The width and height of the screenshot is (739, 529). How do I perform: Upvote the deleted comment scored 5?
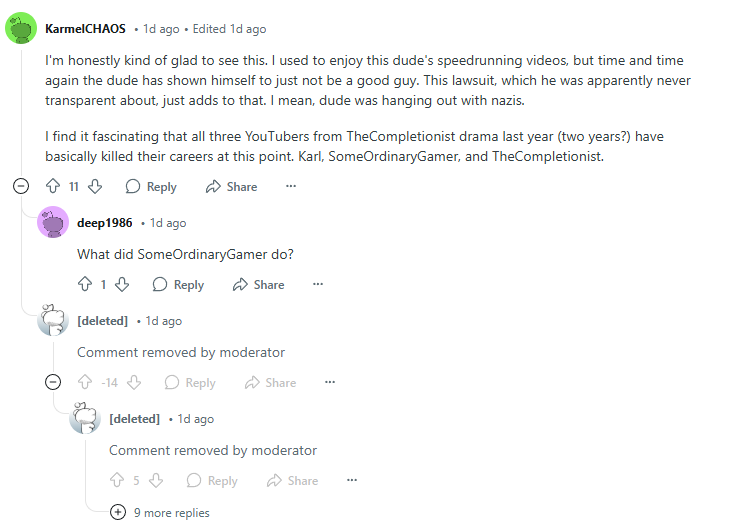pyautogui.click(x=117, y=480)
